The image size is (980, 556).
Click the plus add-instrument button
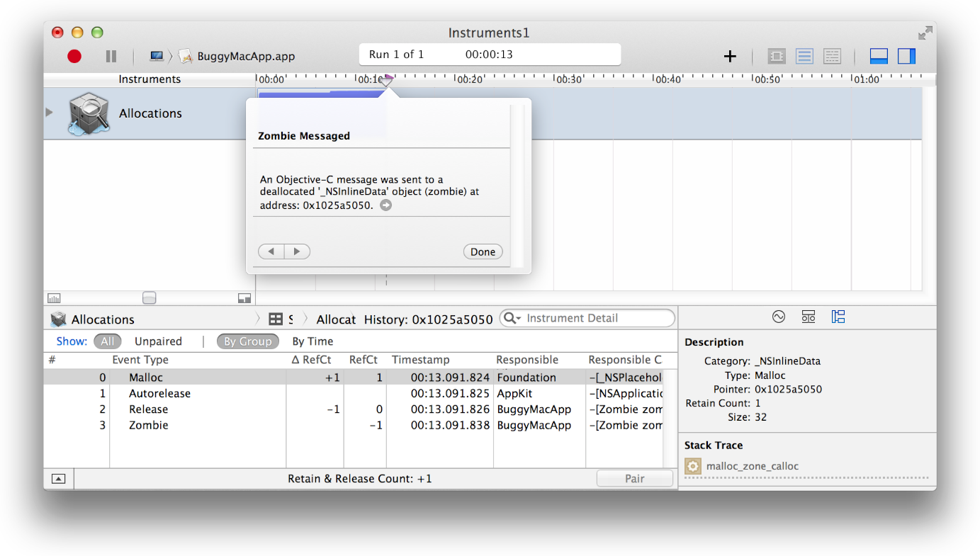tap(730, 56)
